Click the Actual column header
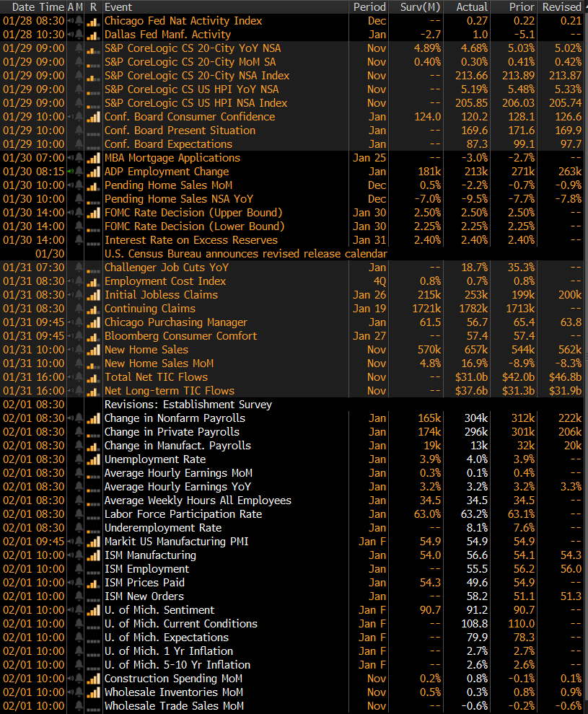 tap(472, 6)
